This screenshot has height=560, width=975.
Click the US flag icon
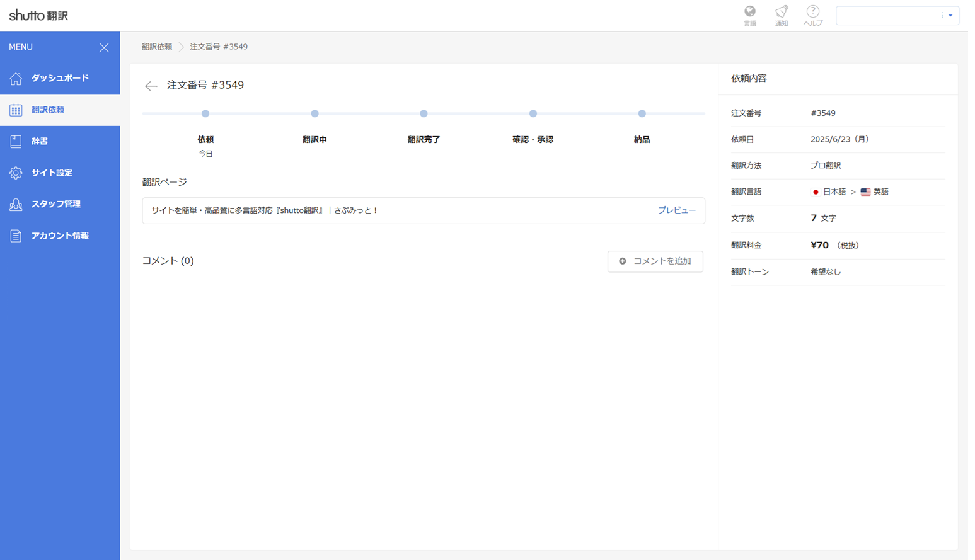pos(865,192)
